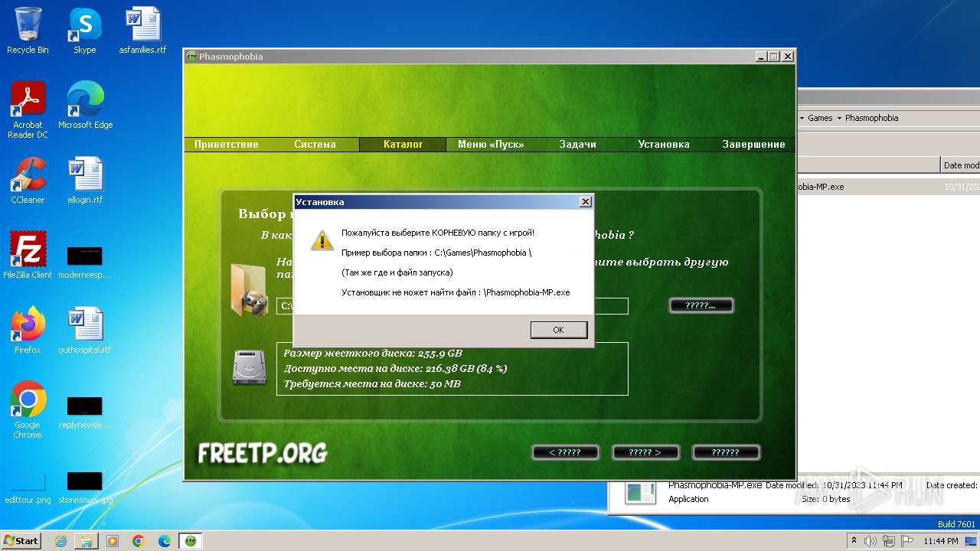Click the cancel ?????? button

[725, 452]
